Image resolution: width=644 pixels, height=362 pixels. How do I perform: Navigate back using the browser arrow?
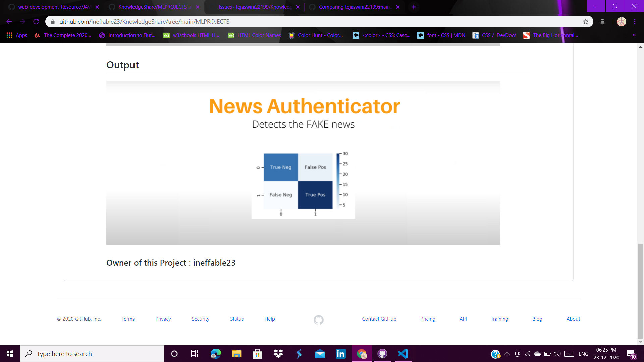click(9, 21)
